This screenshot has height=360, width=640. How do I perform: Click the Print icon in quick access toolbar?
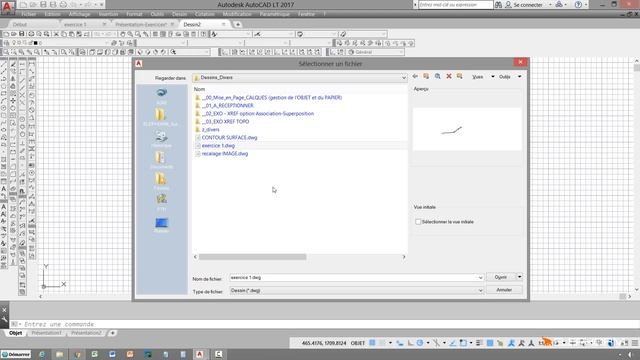[63, 4]
